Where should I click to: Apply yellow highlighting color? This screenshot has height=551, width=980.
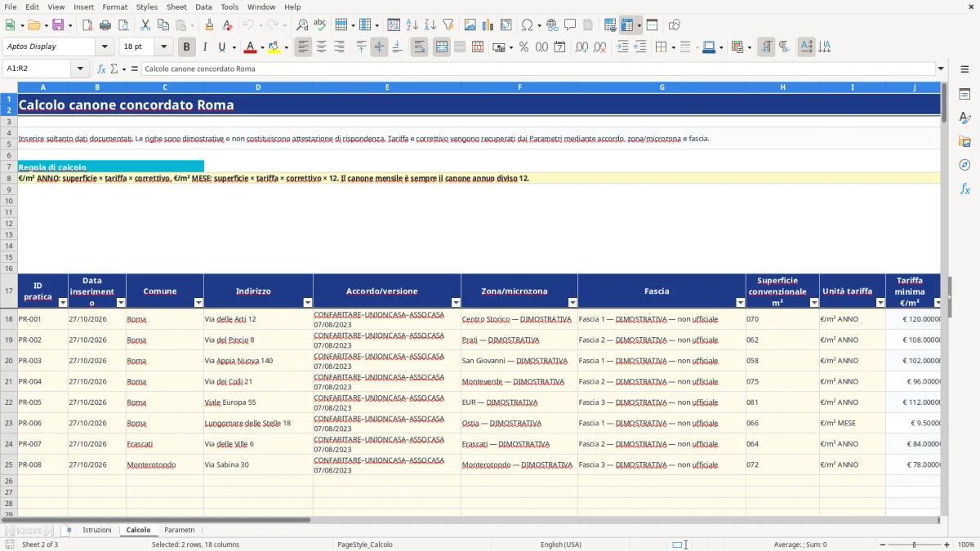click(x=274, y=47)
